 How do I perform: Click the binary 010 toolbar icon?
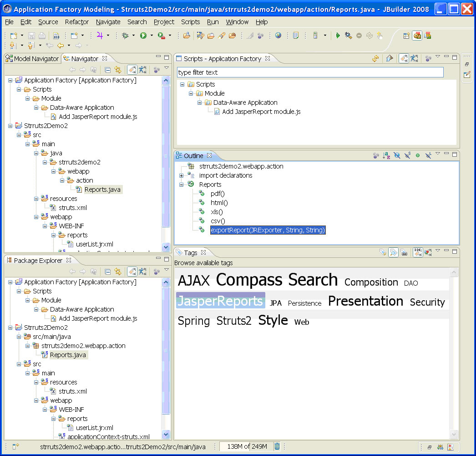[x=56, y=36]
